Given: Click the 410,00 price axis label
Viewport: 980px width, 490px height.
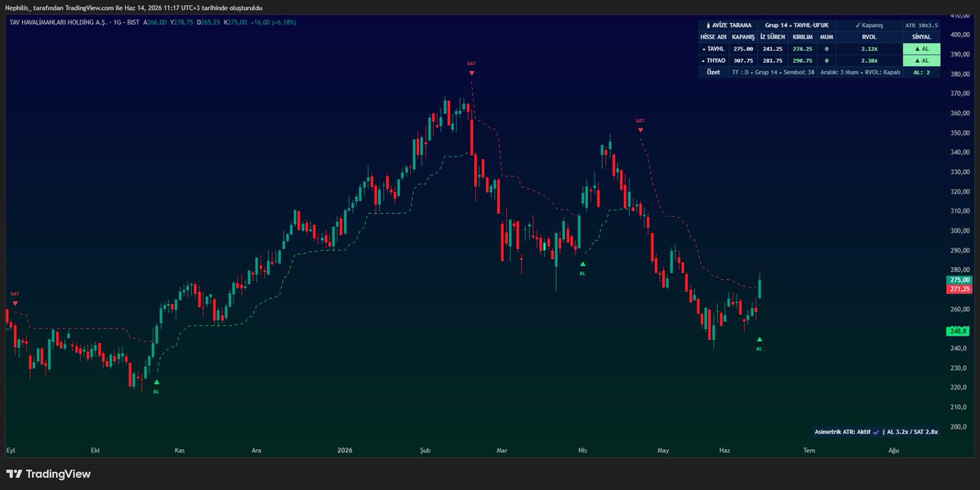Looking at the screenshot, I should click(x=959, y=15).
